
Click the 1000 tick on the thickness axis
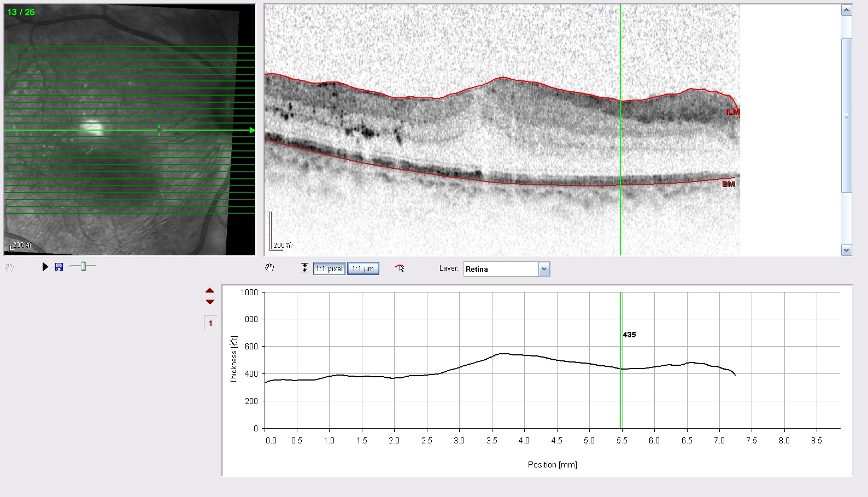(249, 293)
